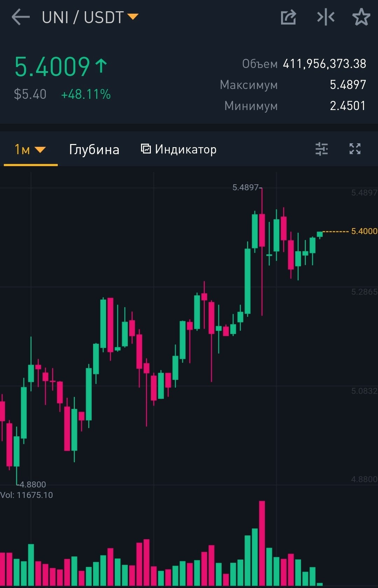Image resolution: width=378 pixels, height=588 pixels.
Task: Tap the Минимум value 2.4501
Action: tap(348, 106)
